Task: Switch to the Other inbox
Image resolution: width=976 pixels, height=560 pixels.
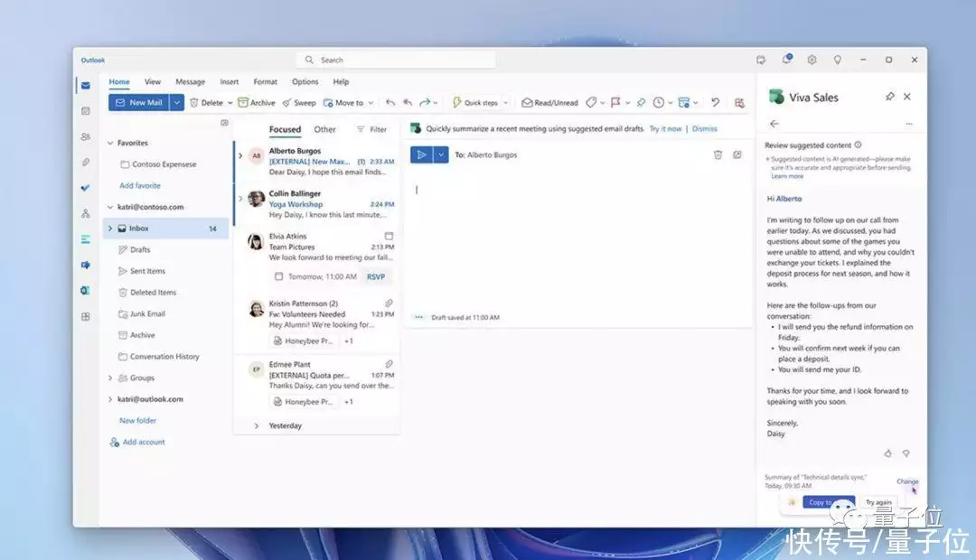Action: pyautogui.click(x=324, y=129)
